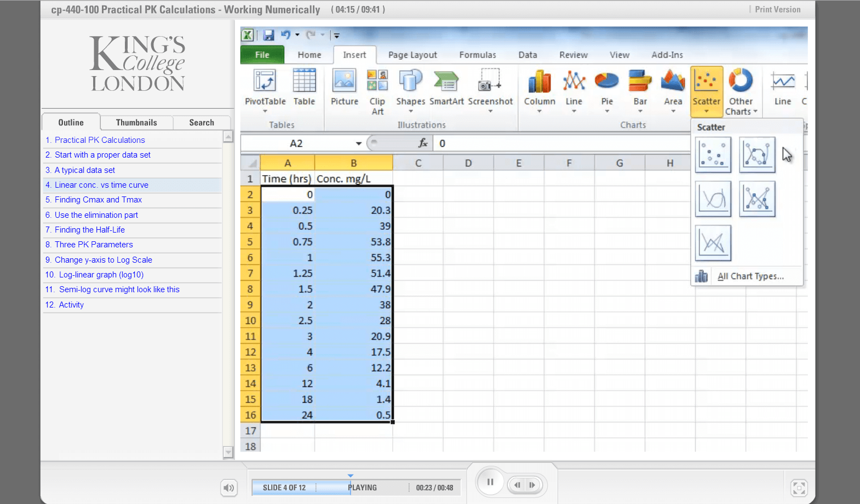Image resolution: width=860 pixels, height=504 pixels.
Task: Switch to the Page Layout tab
Action: [x=412, y=55]
